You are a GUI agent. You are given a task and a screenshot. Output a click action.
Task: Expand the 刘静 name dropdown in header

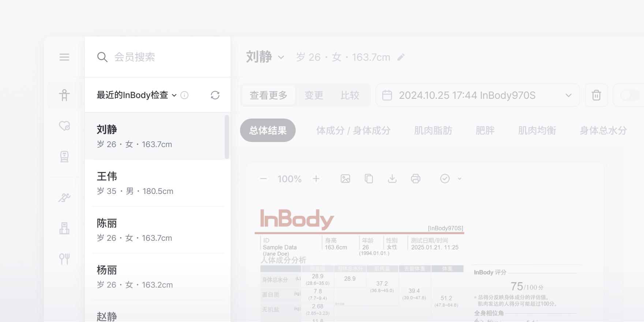[x=281, y=57]
